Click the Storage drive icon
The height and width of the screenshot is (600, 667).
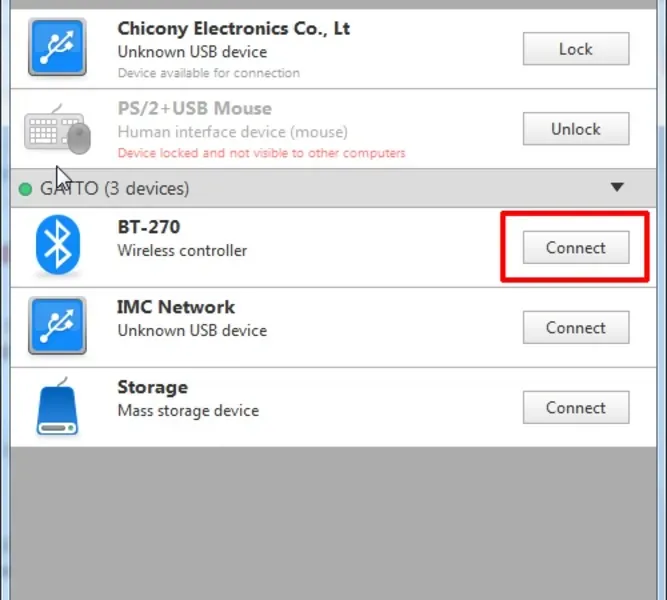[58, 407]
